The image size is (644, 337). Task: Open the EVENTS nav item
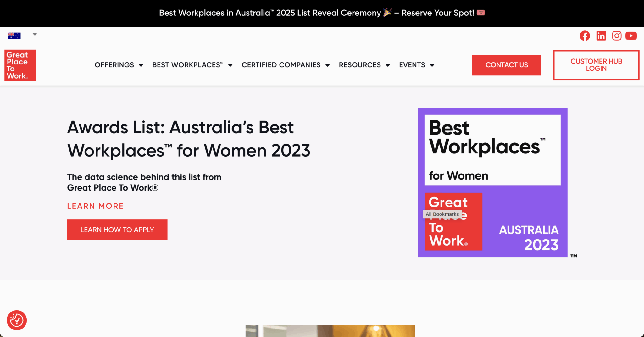[x=412, y=65]
